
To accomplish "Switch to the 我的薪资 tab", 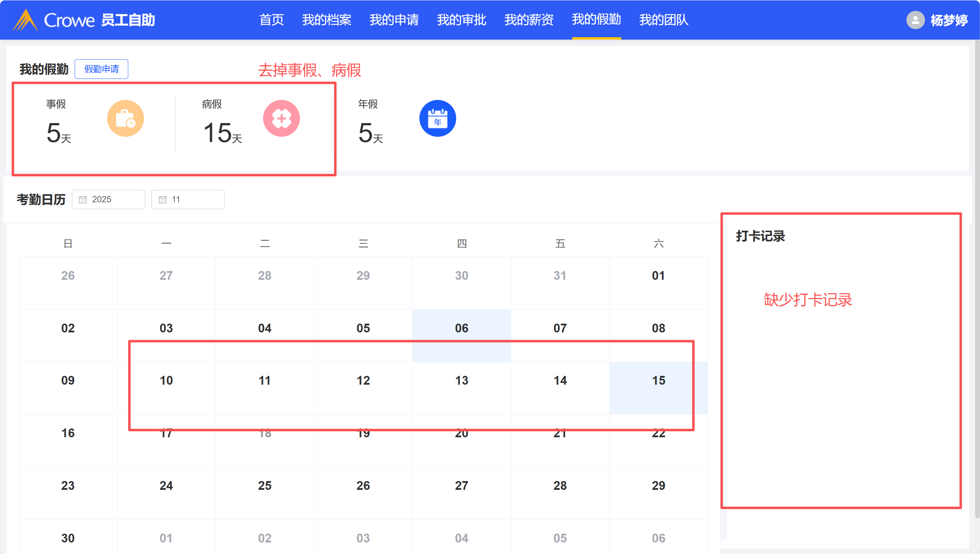I will coord(529,20).
